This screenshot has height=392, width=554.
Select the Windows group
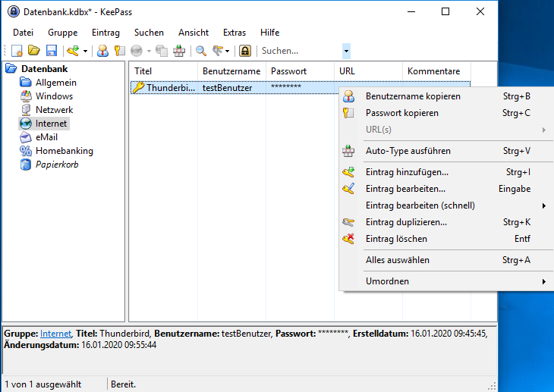pos(54,96)
